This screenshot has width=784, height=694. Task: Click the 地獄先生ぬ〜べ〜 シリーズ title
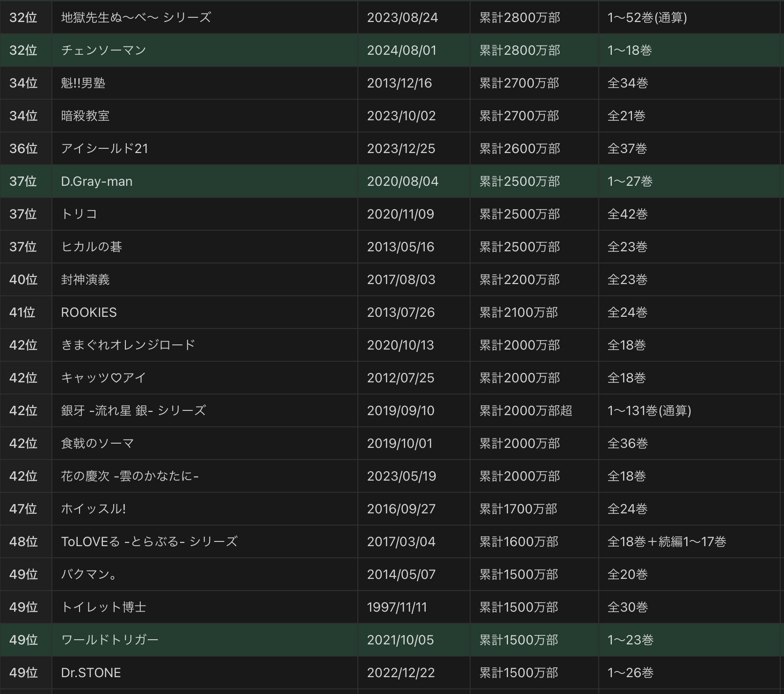136,17
